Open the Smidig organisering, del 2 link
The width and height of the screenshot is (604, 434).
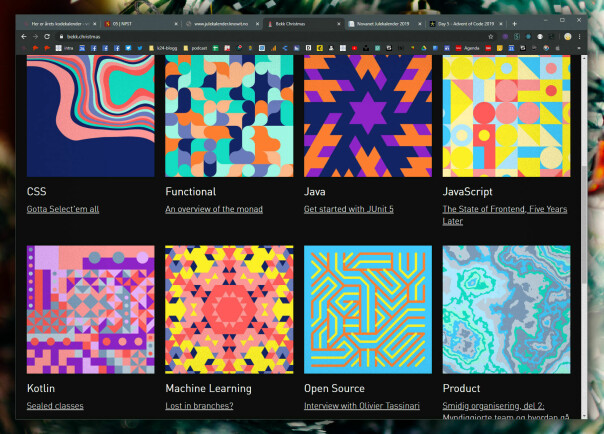[x=506, y=411]
